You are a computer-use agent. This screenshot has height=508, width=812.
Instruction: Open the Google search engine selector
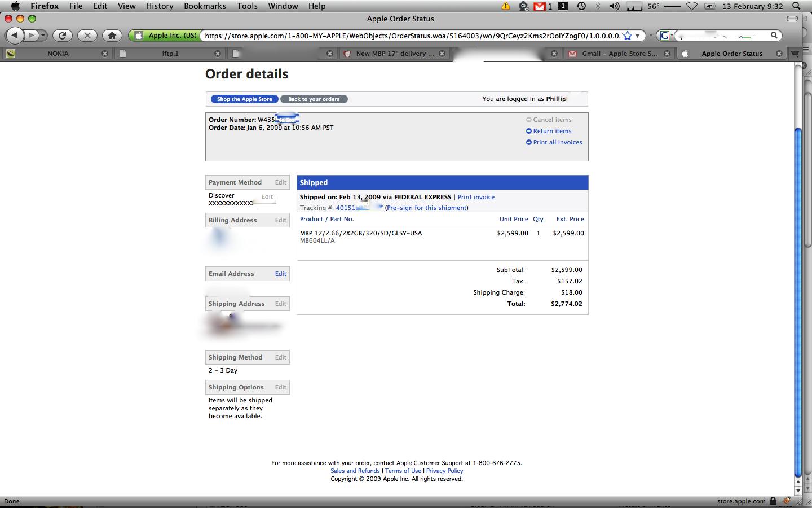(x=667, y=36)
